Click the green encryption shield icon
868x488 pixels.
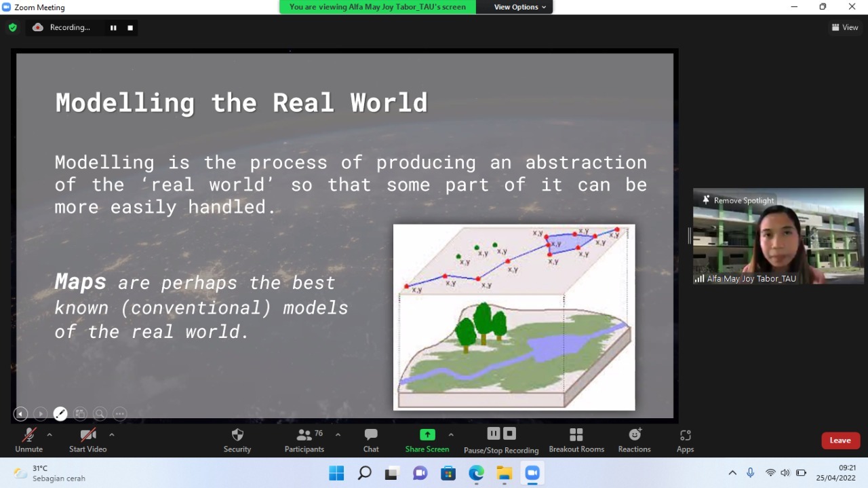tap(12, 28)
